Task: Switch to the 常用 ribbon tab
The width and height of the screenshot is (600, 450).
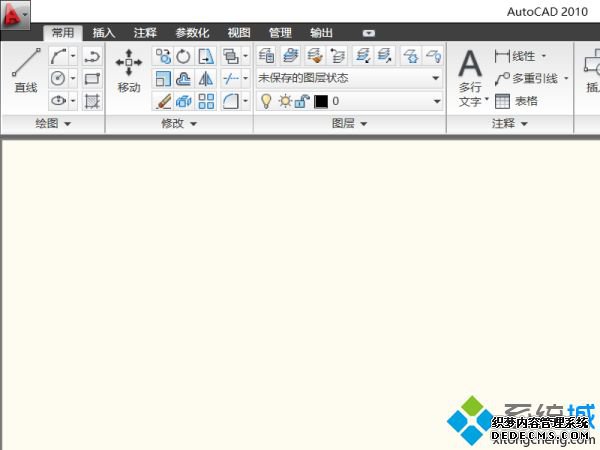Action: point(63,33)
